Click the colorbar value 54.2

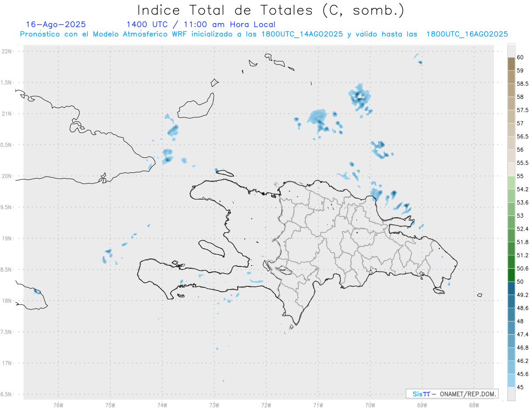click(522, 189)
